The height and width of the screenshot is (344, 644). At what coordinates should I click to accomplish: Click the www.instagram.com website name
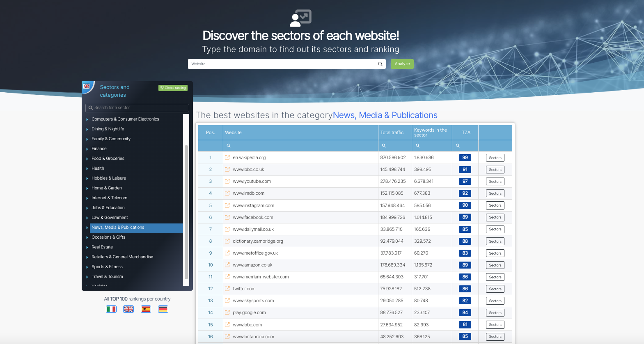[253, 205]
